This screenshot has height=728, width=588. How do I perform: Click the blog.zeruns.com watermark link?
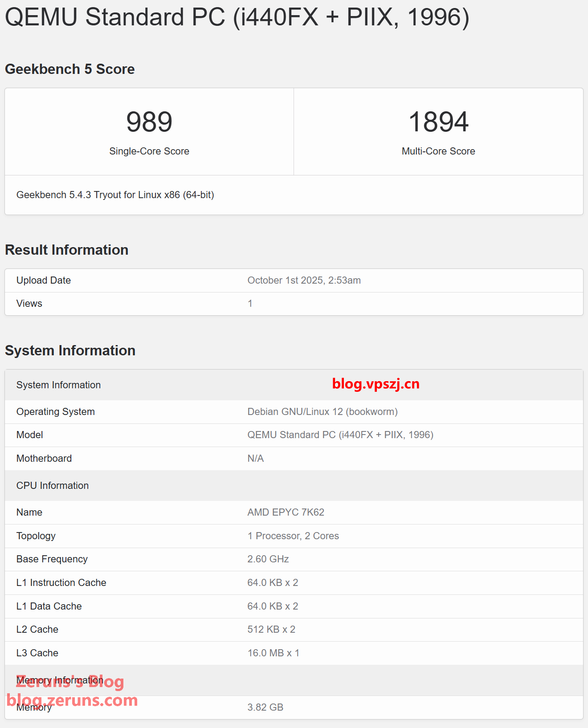[x=73, y=700]
